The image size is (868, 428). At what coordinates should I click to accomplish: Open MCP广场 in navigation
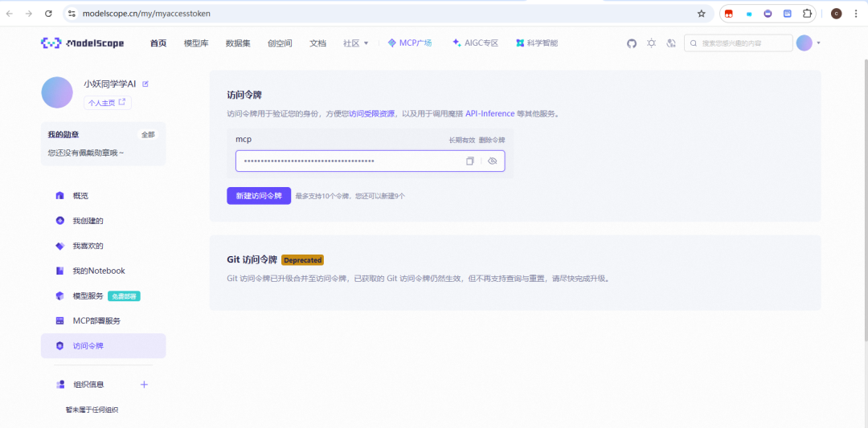tap(410, 43)
